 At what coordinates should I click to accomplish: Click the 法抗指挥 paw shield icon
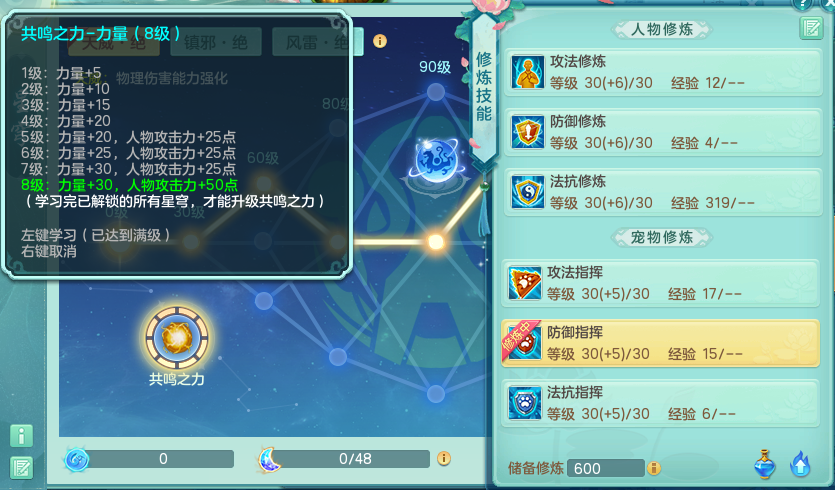click(x=525, y=403)
